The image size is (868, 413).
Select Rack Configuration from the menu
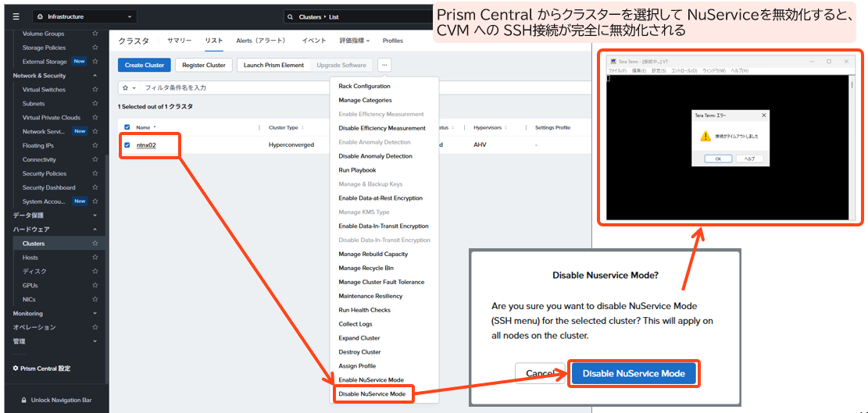[x=364, y=86]
